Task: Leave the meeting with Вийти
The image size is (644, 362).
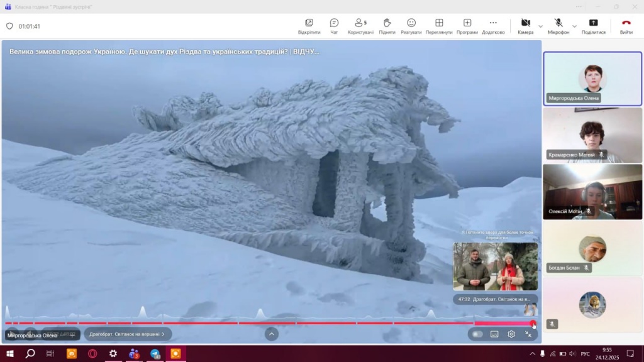Action: click(x=626, y=26)
